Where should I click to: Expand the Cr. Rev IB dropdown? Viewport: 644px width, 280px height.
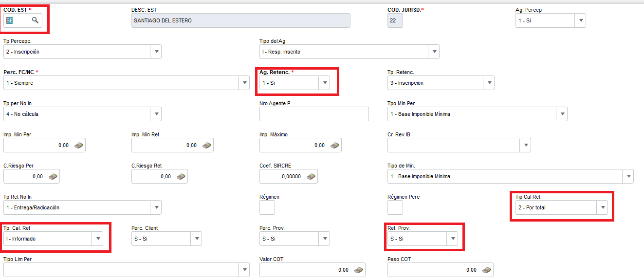[x=525, y=145]
